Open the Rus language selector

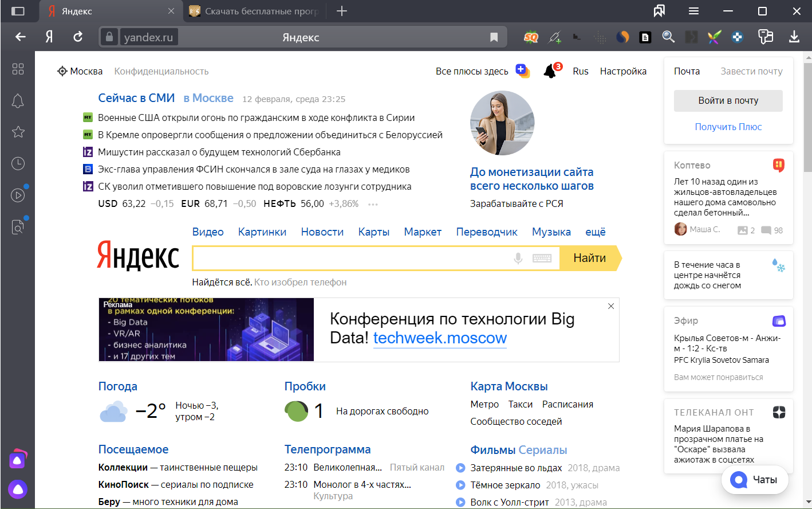point(580,71)
